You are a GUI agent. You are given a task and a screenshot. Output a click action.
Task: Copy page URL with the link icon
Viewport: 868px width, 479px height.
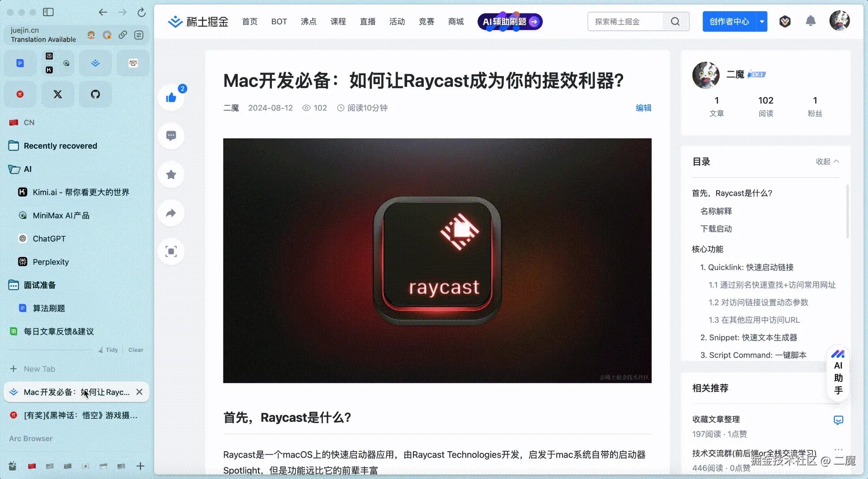(x=123, y=35)
